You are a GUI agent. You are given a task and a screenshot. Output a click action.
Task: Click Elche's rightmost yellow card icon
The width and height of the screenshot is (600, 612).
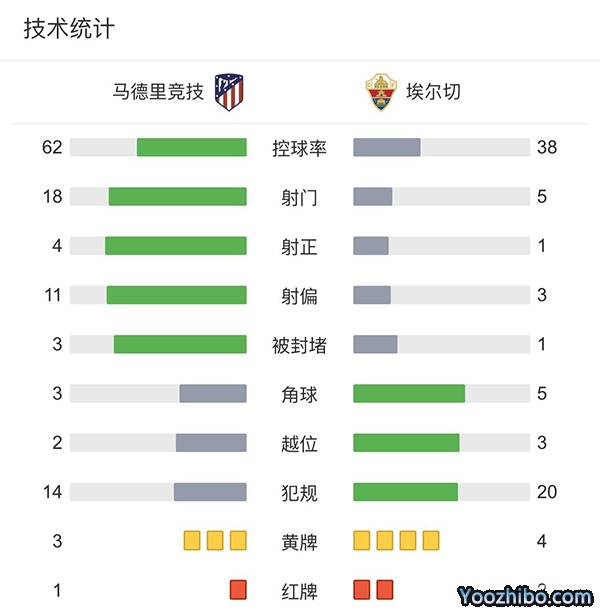pyautogui.click(x=431, y=541)
